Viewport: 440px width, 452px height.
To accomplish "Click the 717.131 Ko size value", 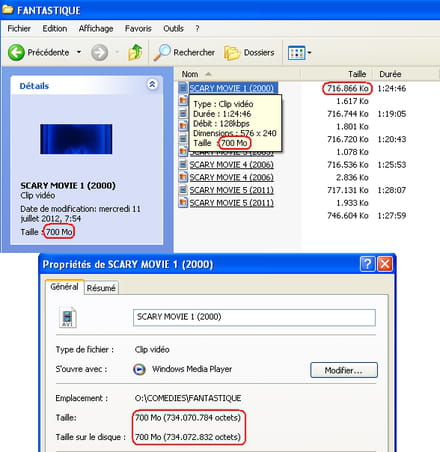I will [x=347, y=190].
